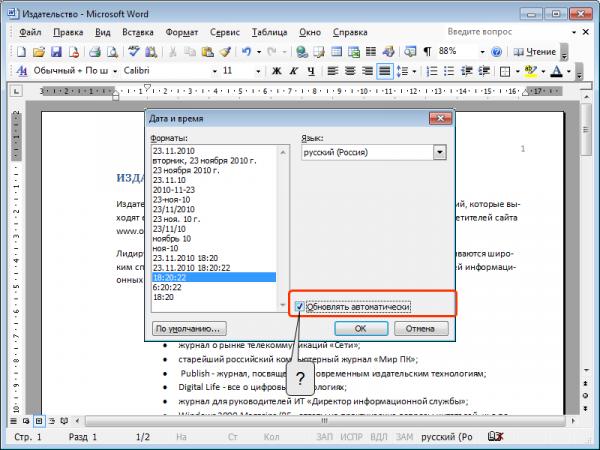Click the Insert Table icon
Screen dimensions: 600x450
(x=336, y=52)
